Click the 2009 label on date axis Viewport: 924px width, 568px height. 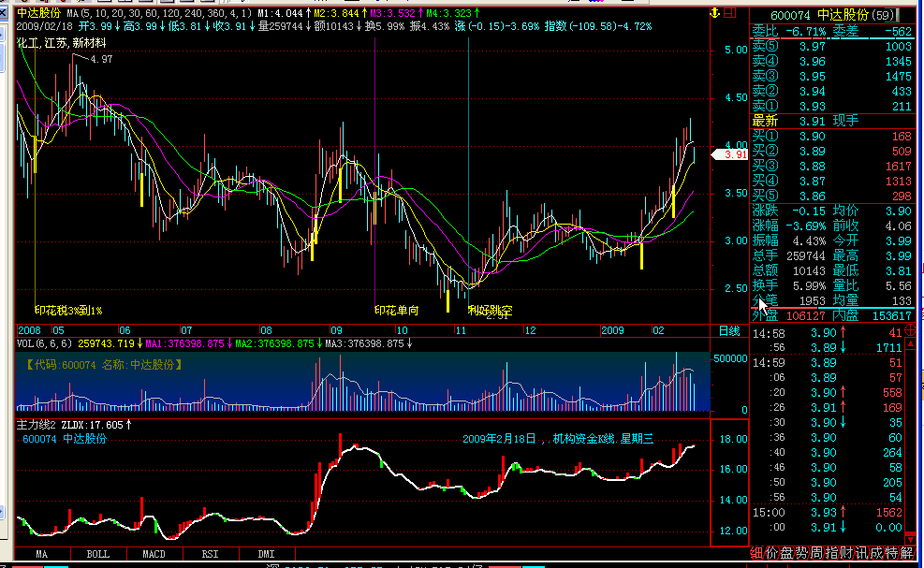(x=613, y=330)
